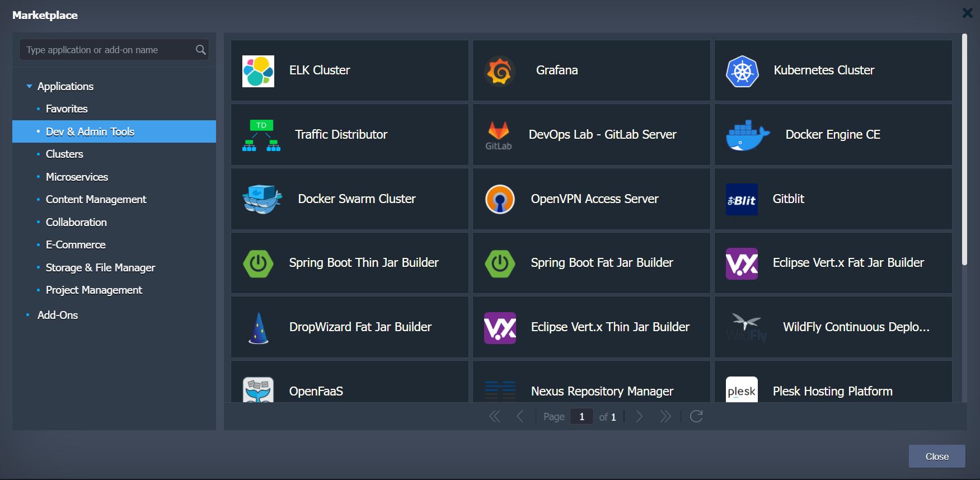
Task: Refresh the marketplace list
Action: click(696, 416)
